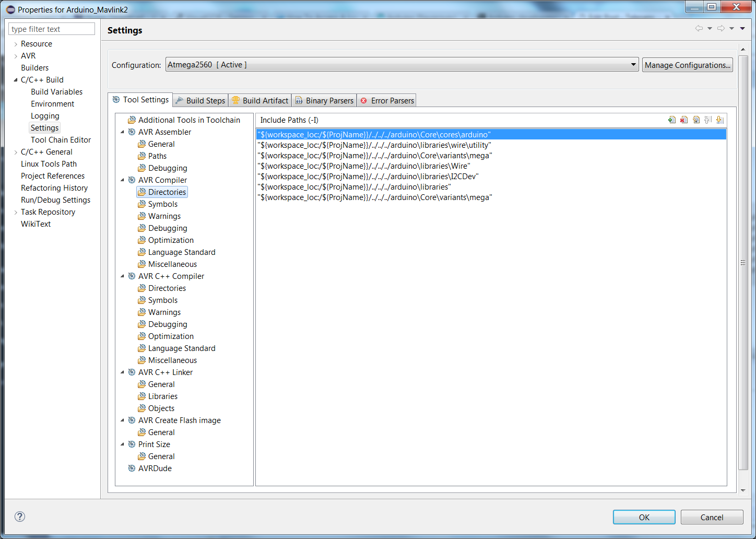The width and height of the screenshot is (756, 539).
Task: Select Directories under AVR Compiler
Action: coord(162,192)
